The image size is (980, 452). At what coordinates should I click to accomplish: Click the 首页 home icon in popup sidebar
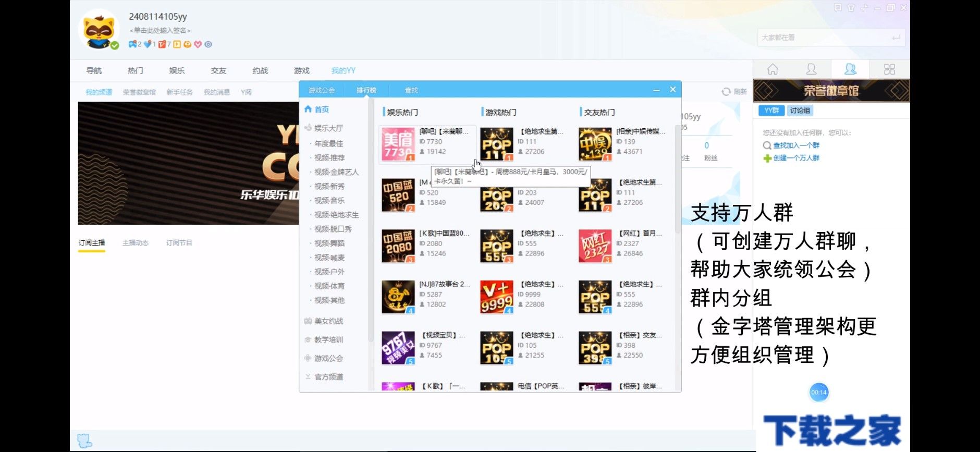(308, 109)
